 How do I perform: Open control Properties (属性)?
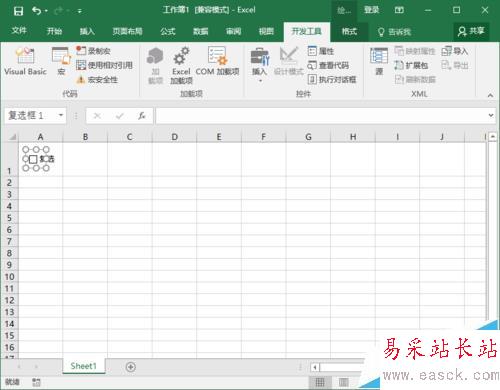321,51
